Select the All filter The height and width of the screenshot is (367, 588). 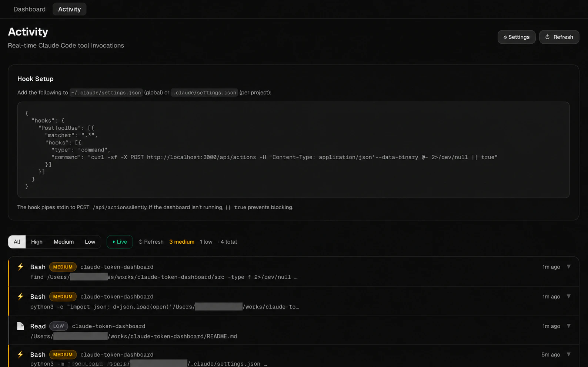(17, 242)
